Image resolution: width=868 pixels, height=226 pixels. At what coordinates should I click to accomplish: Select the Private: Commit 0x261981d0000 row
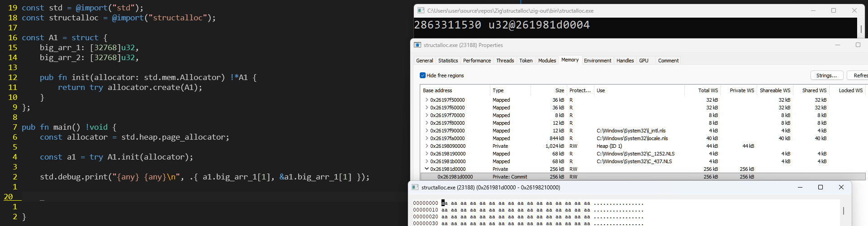pyautogui.click(x=455, y=177)
